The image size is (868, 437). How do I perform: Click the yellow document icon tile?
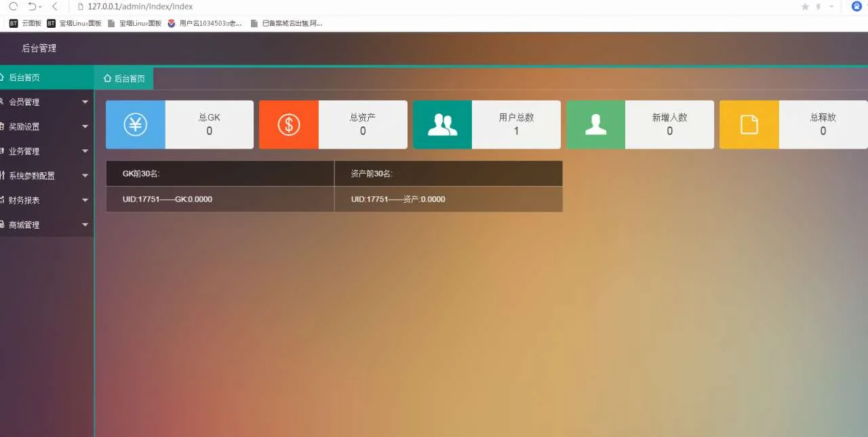click(x=749, y=125)
